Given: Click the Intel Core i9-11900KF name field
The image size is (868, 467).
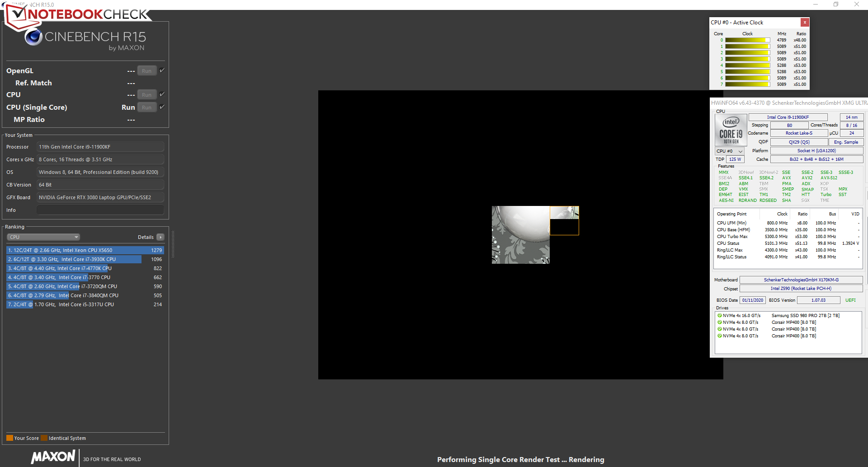Looking at the screenshot, I should pyautogui.click(x=788, y=117).
